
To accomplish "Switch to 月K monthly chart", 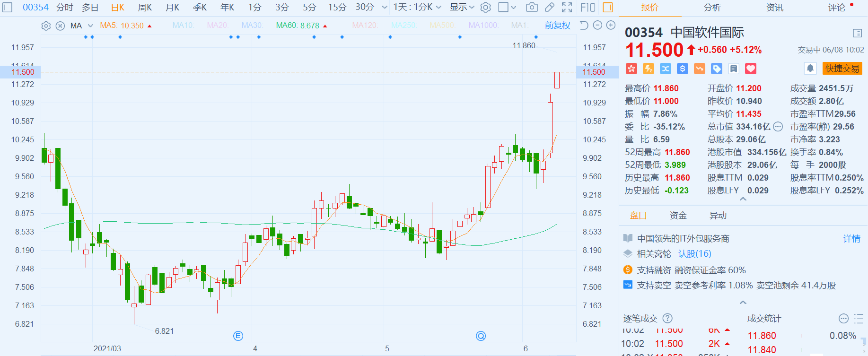I will pos(173,7).
